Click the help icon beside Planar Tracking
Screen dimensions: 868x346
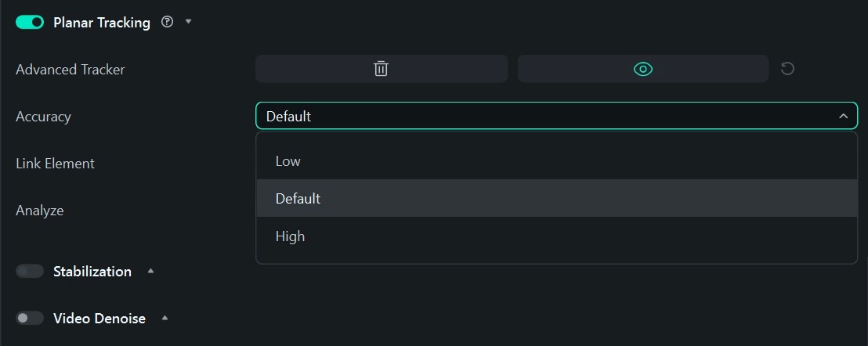(167, 22)
